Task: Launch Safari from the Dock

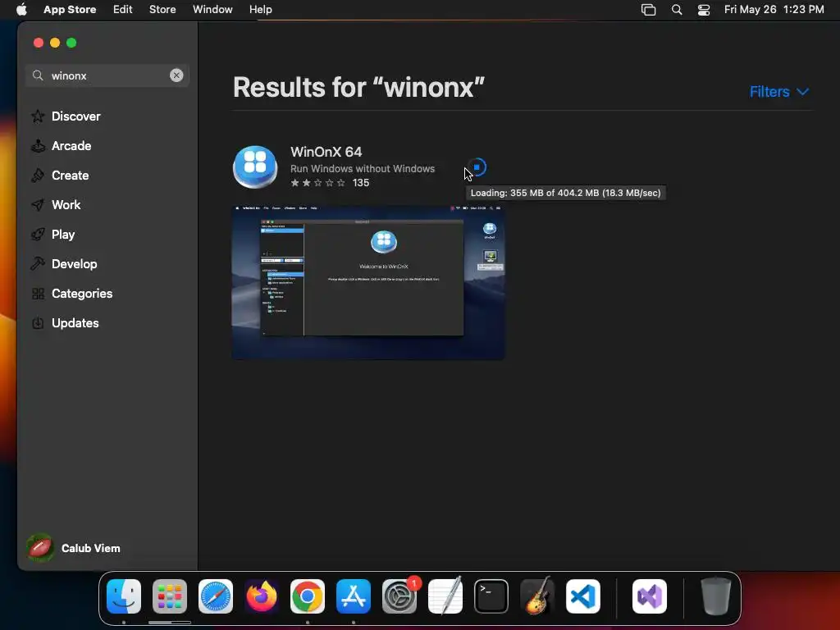Action: 216,596
